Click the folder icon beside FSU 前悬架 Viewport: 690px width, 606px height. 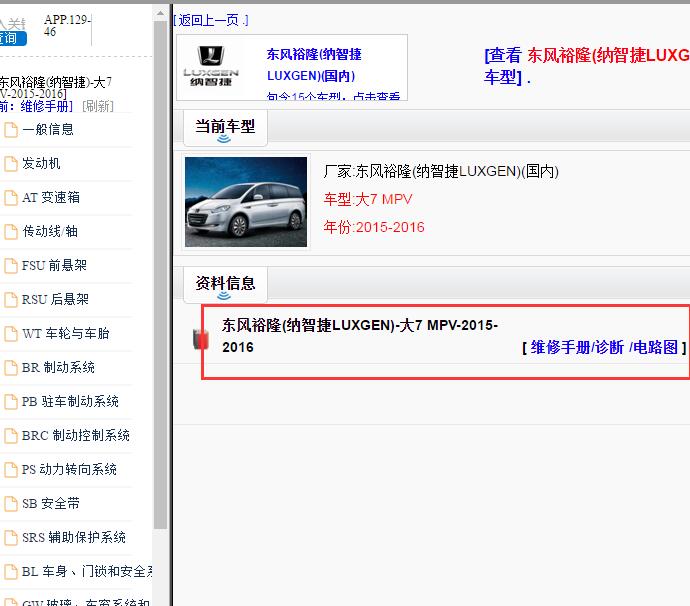pyautogui.click(x=11, y=266)
